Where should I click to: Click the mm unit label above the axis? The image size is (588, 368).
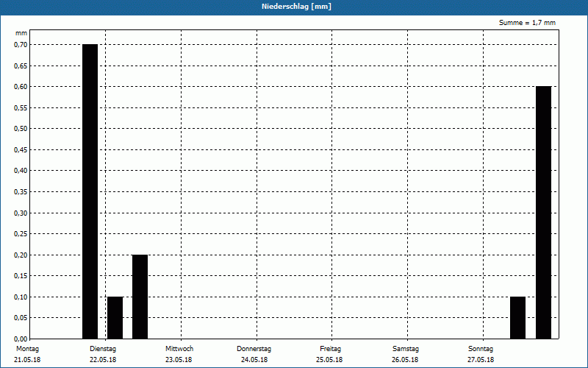21,33
